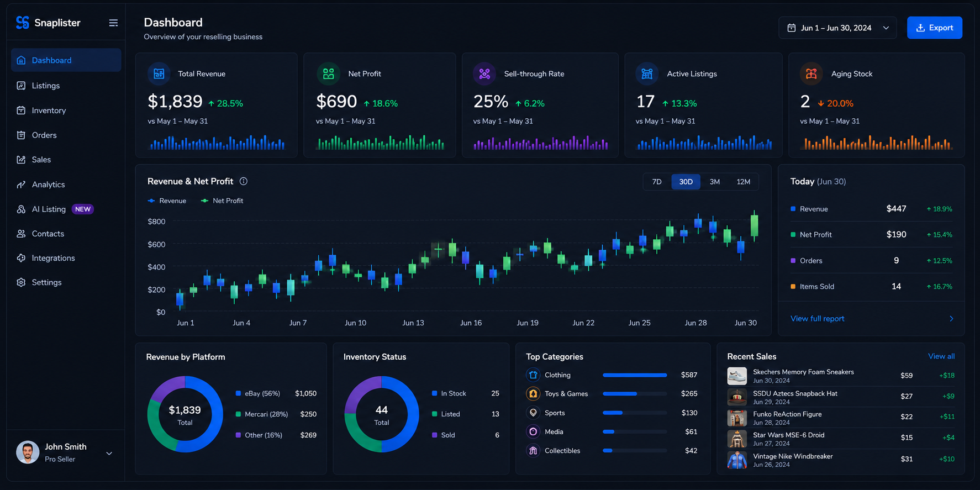Click the Media category icon
Viewport: 980px width, 490px height.
[x=533, y=432]
